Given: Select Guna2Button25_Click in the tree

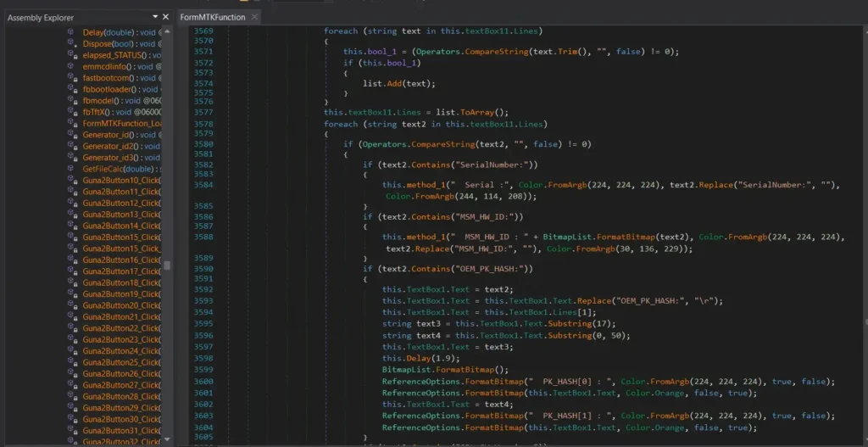Looking at the screenshot, I should tap(121, 362).
